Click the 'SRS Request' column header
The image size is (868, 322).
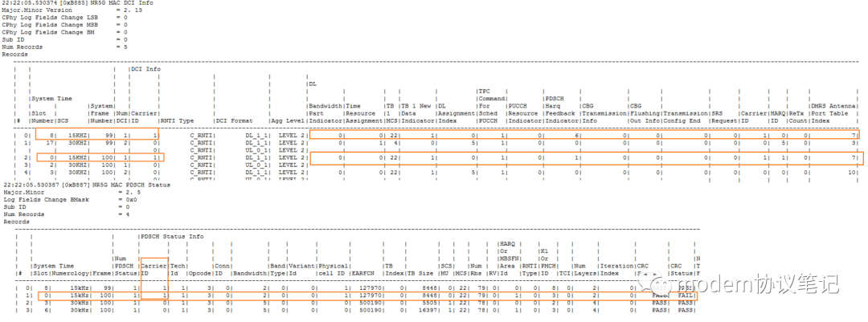pos(723,116)
